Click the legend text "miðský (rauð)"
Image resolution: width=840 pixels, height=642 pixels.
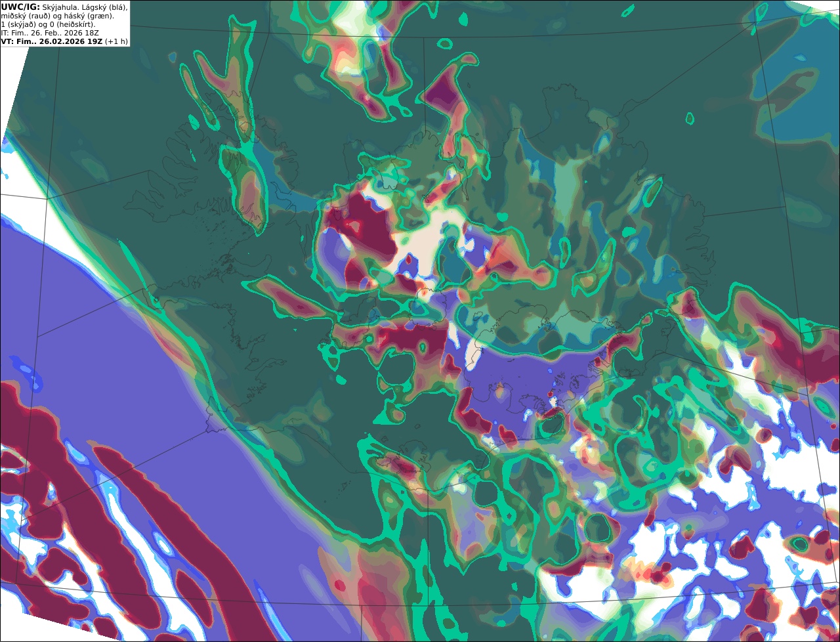tap(26, 16)
